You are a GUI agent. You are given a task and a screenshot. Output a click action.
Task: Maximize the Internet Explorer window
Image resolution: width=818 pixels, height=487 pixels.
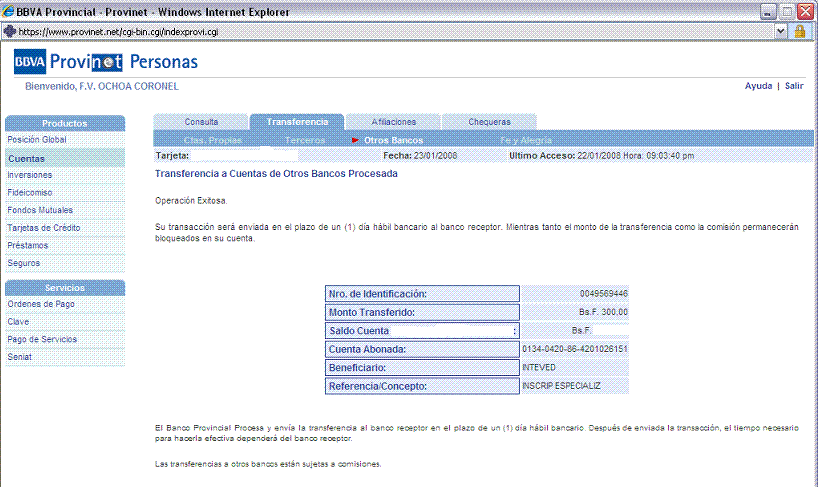point(787,12)
